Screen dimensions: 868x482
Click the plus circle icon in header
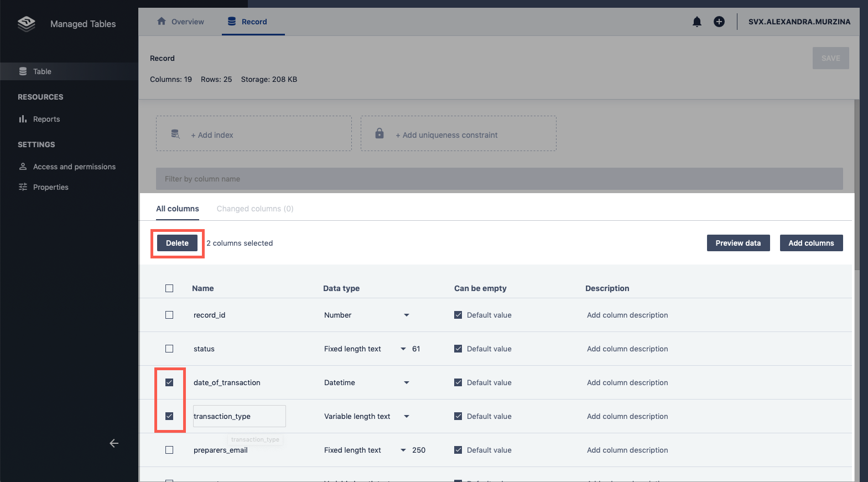coord(719,22)
